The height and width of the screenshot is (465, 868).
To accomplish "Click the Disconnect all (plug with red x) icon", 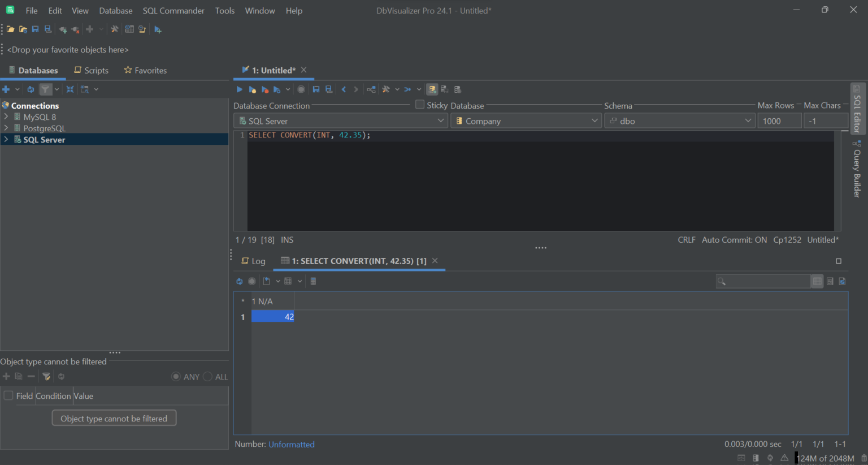I will [75, 29].
